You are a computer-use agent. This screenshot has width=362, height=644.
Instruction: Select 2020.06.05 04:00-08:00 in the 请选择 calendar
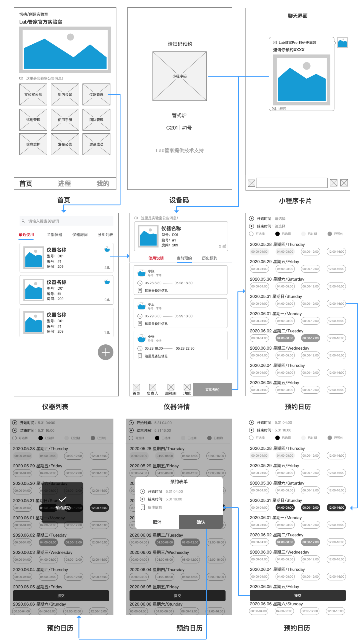(285, 390)
